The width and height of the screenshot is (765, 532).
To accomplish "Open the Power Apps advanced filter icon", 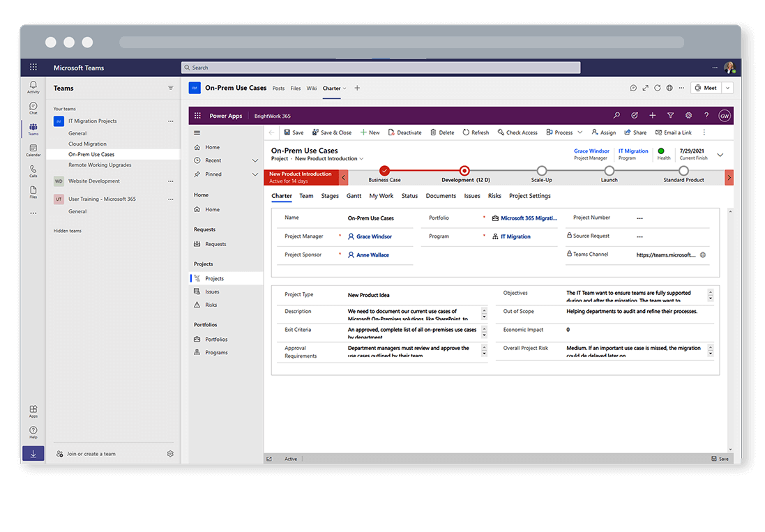I will click(x=670, y=116).
